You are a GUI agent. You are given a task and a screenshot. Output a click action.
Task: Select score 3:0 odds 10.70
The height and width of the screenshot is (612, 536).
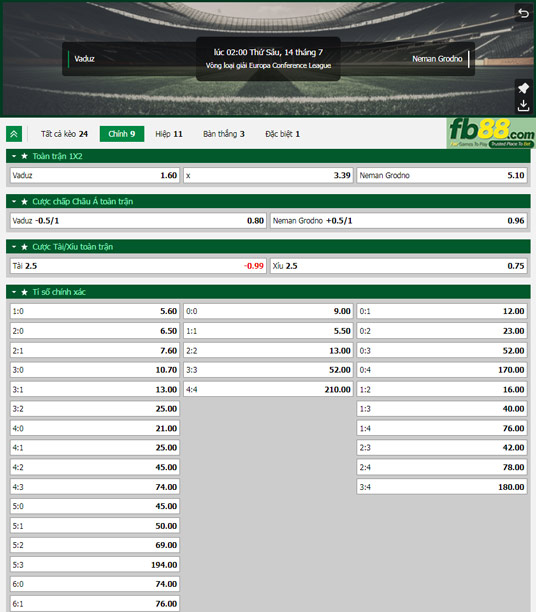pyautogui.click(x=94, y=370)
